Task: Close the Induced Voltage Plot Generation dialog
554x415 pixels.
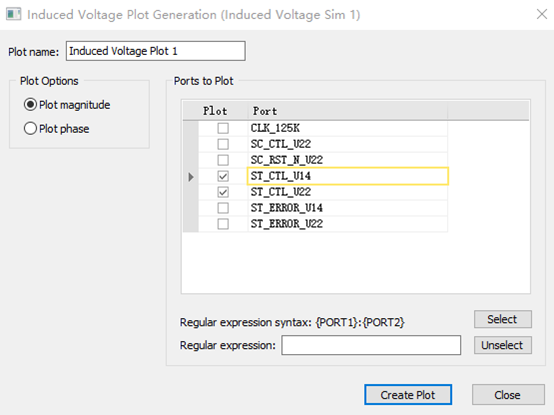Action: coord(542,14)
